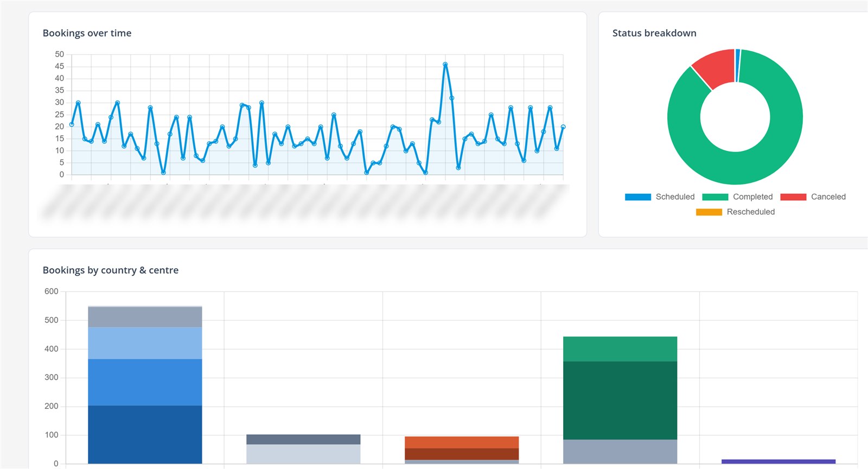Click the medium blue bar segment
868x469 pixels.
(145, 383)
